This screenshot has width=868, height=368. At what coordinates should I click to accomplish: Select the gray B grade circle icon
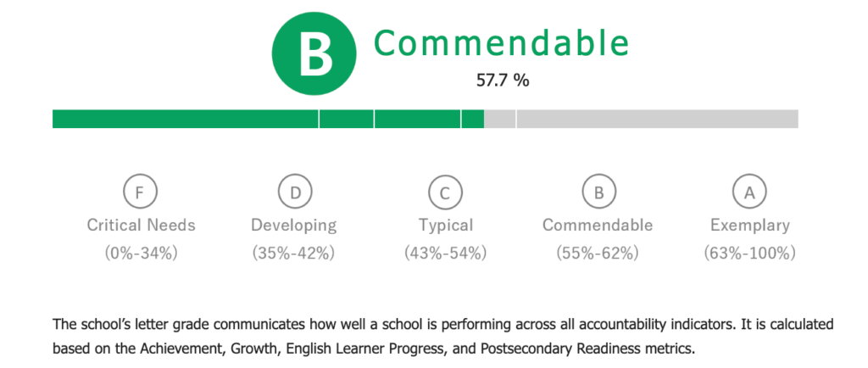599,192
